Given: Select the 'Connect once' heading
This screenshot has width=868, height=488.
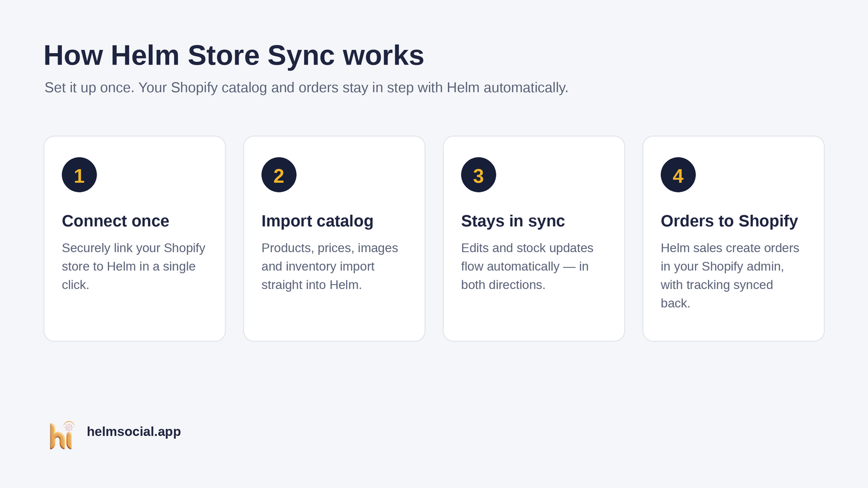Looking at the screenshot, I should tap(116, 221).
